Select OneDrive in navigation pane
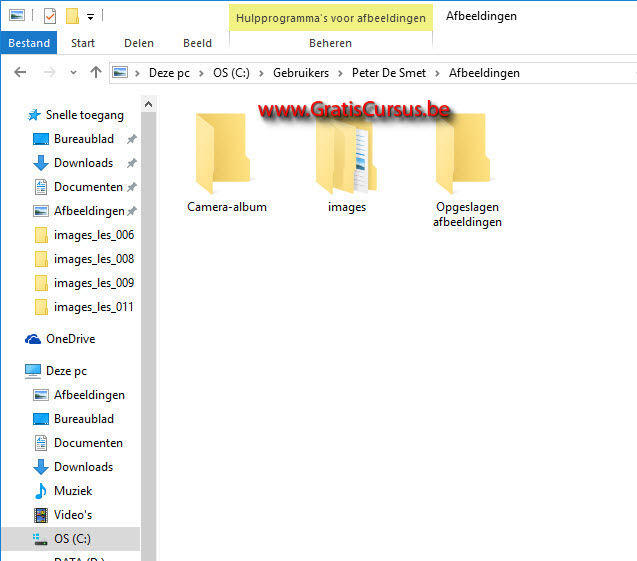This screenshot has height=561, width=637. coord(71,339)
